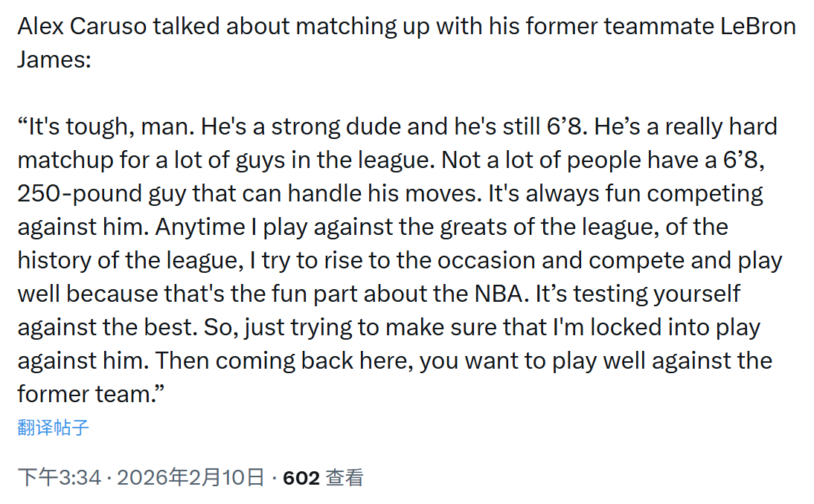Click the 2026年2月10日 post date
Viewport: 814px width, 504px height.
(190, 477)
